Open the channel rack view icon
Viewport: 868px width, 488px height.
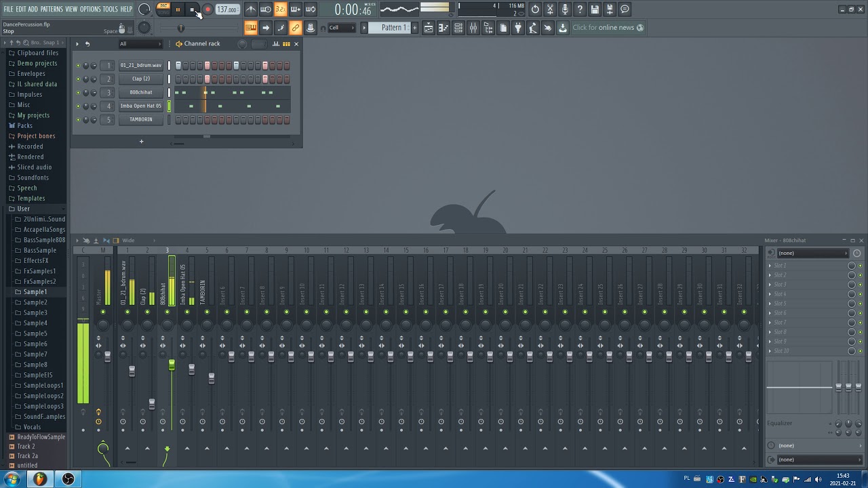[458, 28]
